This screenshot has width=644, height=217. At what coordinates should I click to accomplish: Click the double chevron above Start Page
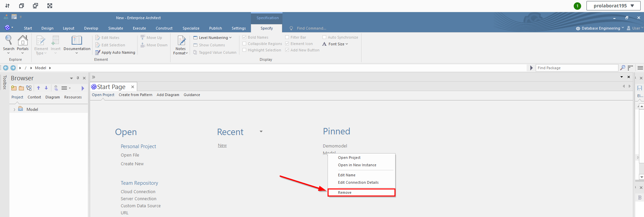93,77
